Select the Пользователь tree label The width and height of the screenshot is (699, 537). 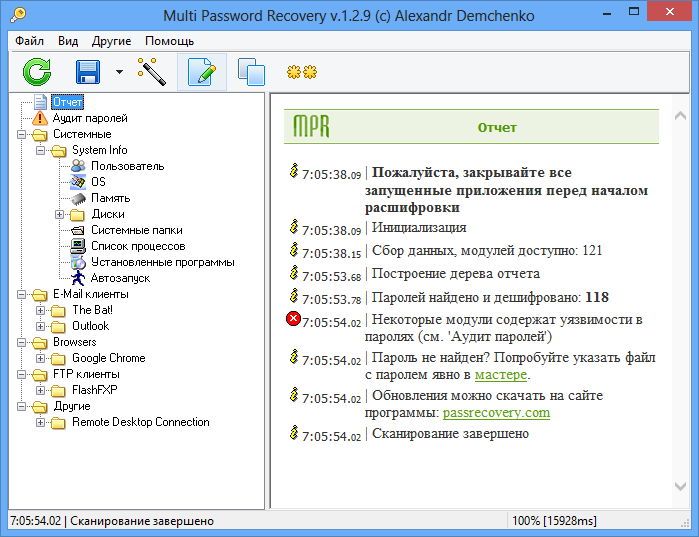127,166
